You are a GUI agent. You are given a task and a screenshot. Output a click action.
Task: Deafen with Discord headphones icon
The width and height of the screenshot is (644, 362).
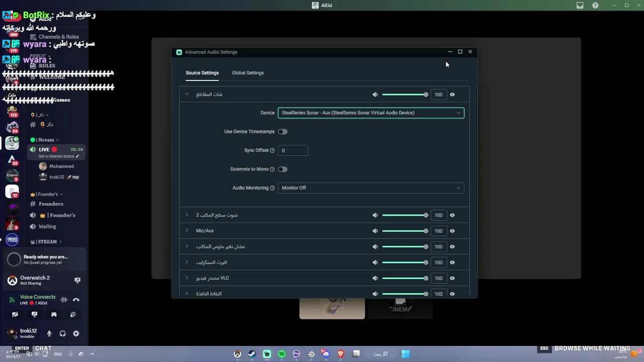pos(62,333)
